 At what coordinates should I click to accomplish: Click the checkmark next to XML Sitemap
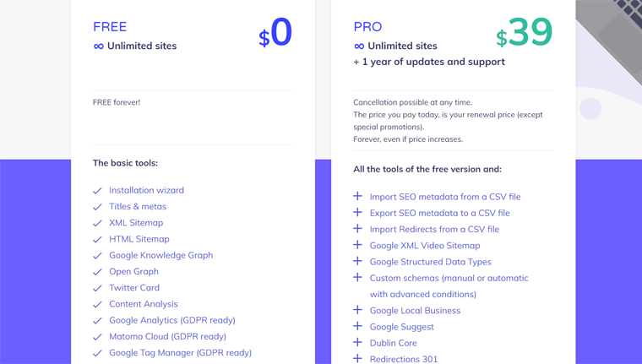click(97, 223)
